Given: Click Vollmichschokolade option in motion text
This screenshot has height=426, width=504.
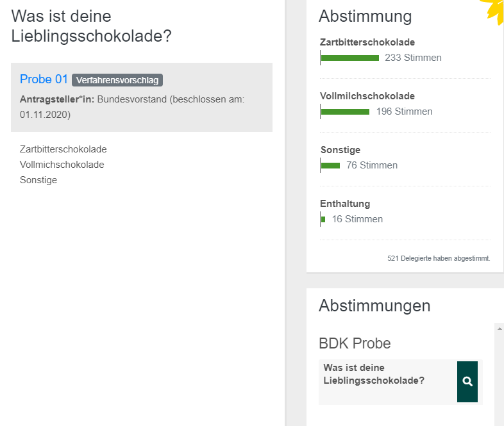Looking at the screenshot, I should coord(62,165).
